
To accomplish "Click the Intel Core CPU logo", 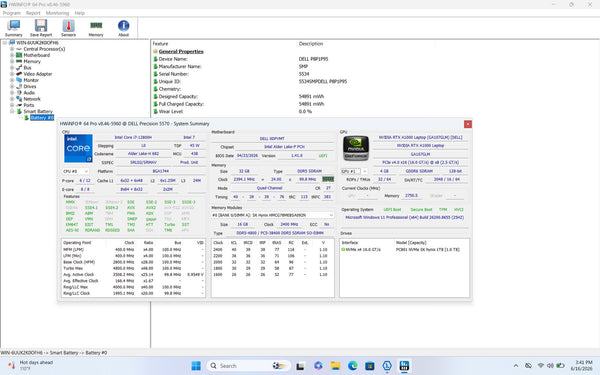I will [78, 148].
